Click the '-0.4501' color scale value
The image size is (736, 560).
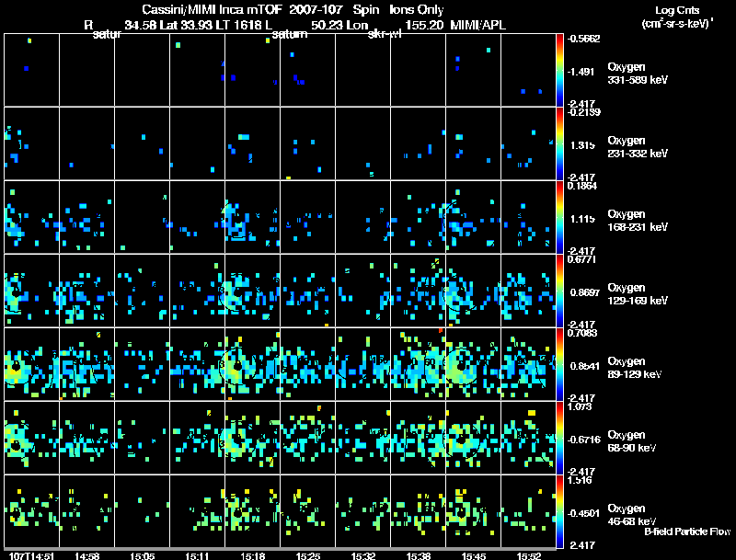(x=583, y=514)
